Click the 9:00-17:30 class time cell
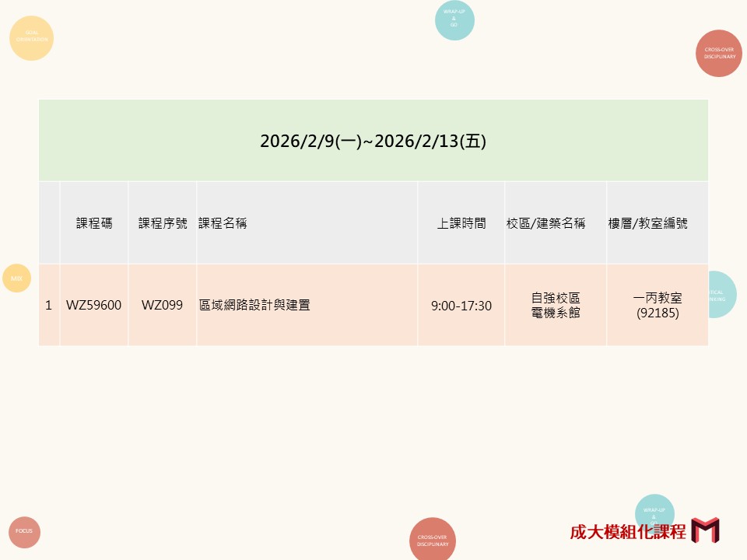This screenshot has width=747, height=560. pos(461,306)
